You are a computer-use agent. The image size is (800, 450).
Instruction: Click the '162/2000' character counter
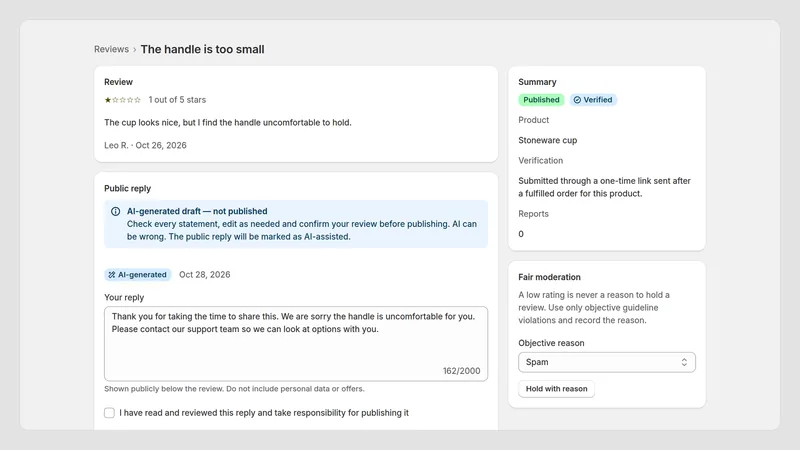(461, 371)
